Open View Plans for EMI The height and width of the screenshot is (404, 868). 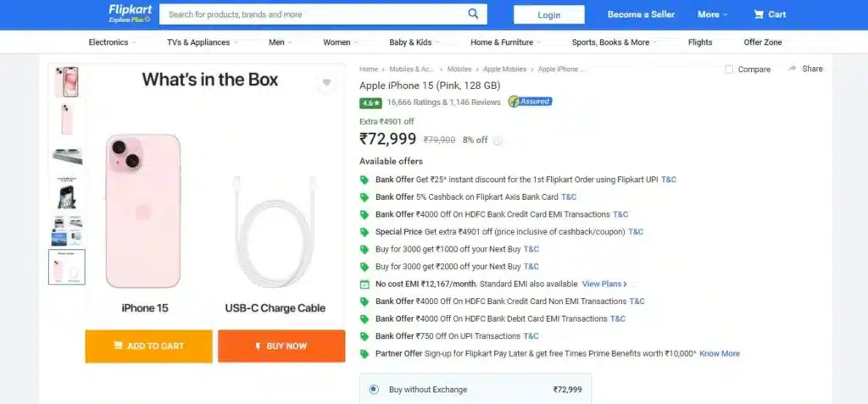[x=604, y=284]
